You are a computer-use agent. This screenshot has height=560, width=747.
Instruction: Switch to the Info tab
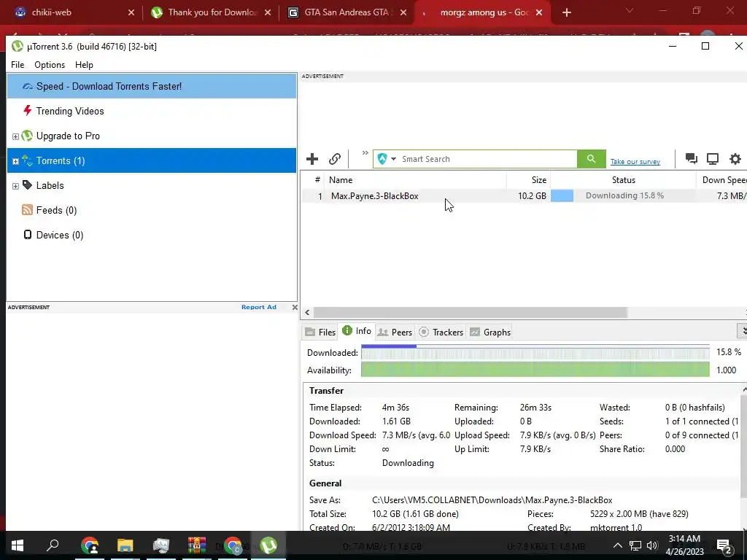[x=357, y=330]
